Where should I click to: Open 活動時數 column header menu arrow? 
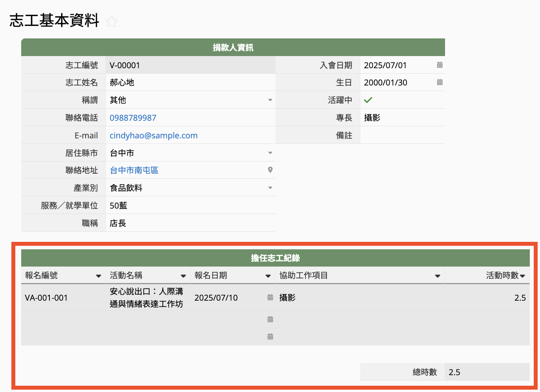[522, 276]
